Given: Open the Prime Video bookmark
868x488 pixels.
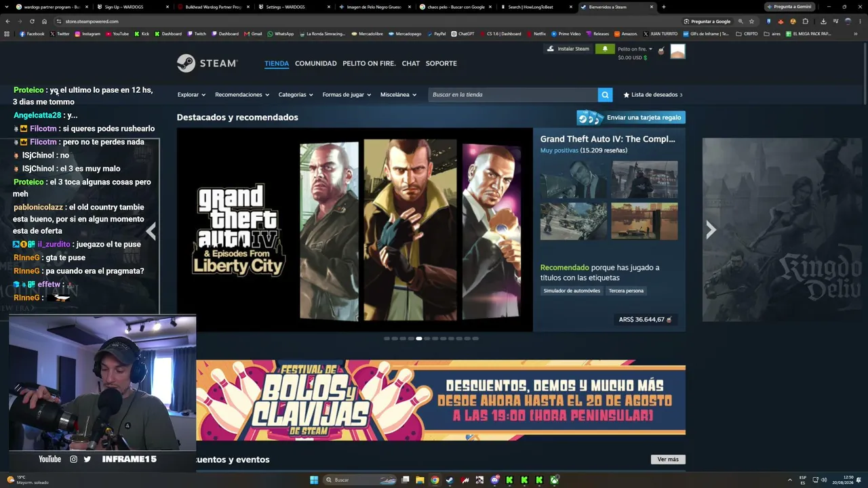Looking at the screenshot, I should tap(566, 34).
